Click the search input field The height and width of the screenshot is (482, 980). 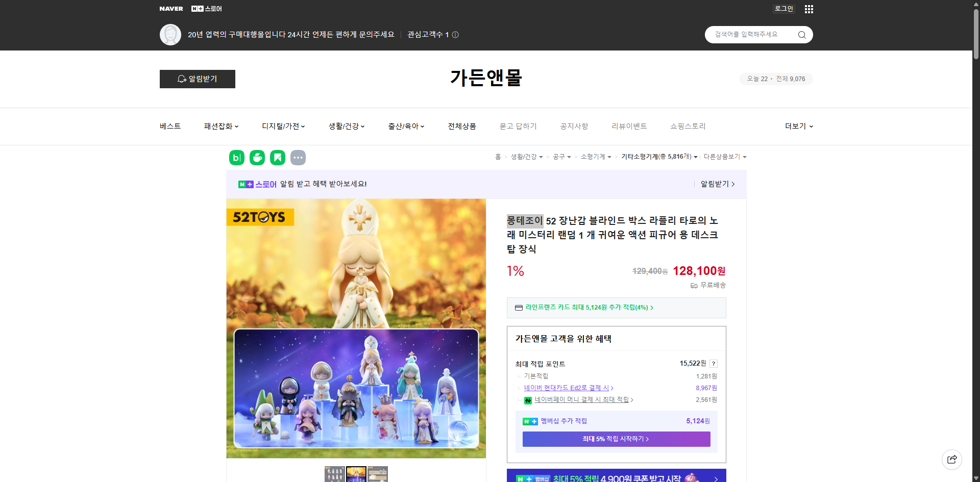pyautogui.click(x=750, y=34)
